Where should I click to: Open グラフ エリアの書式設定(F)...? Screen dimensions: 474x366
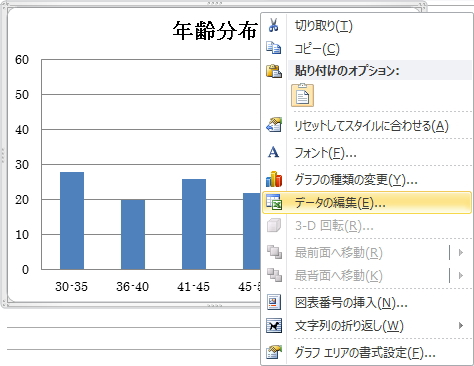click(367, 352)
